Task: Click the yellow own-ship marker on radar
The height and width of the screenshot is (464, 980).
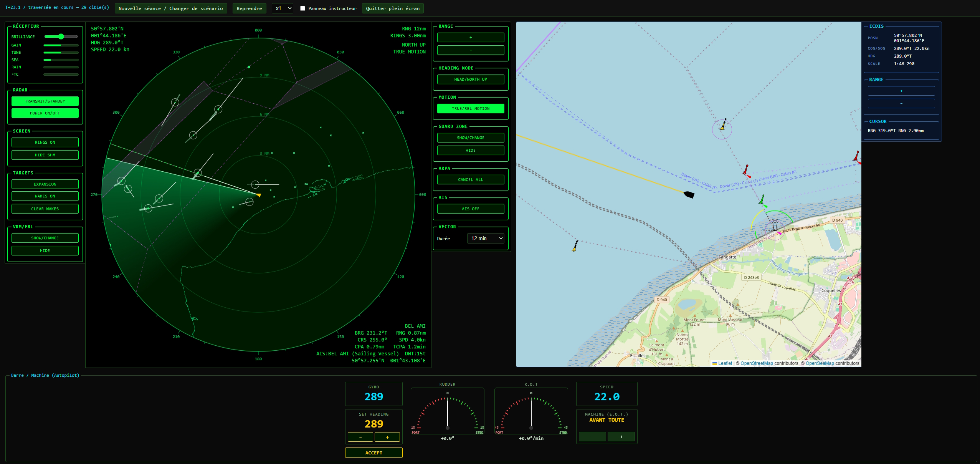Action: (x=259, y=195)
